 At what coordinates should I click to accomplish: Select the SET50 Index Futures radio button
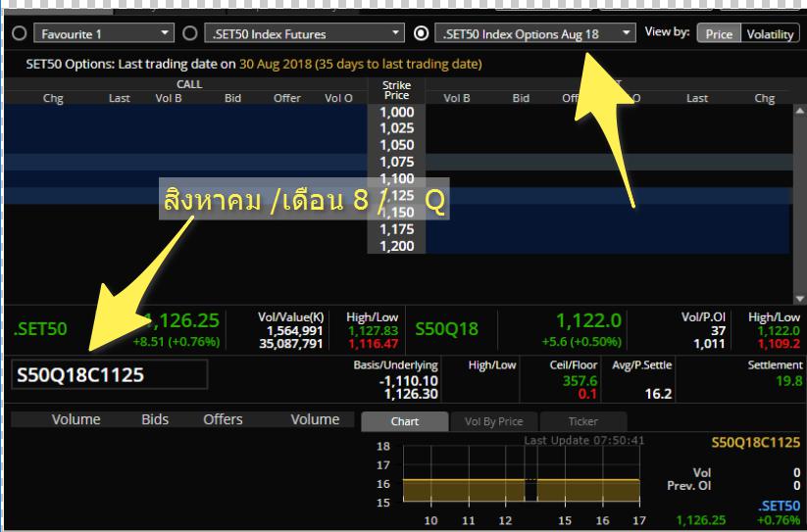(x=190, y=34)
